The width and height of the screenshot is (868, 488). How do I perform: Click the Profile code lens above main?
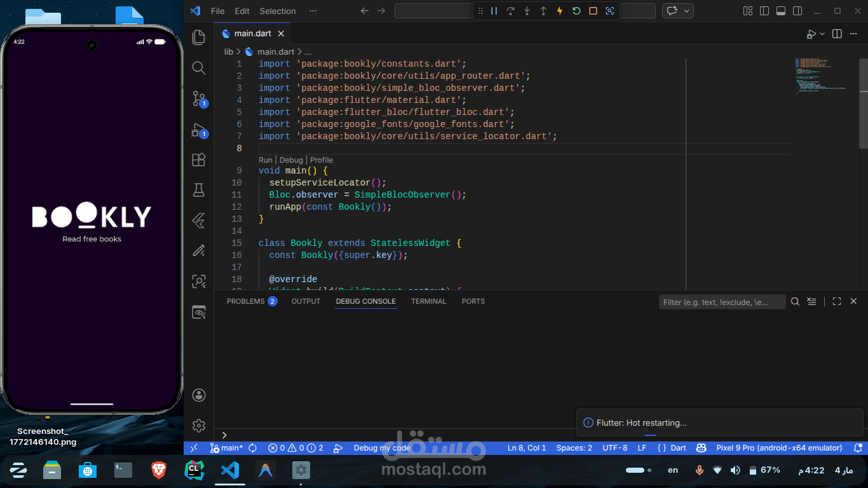point(322,160)
